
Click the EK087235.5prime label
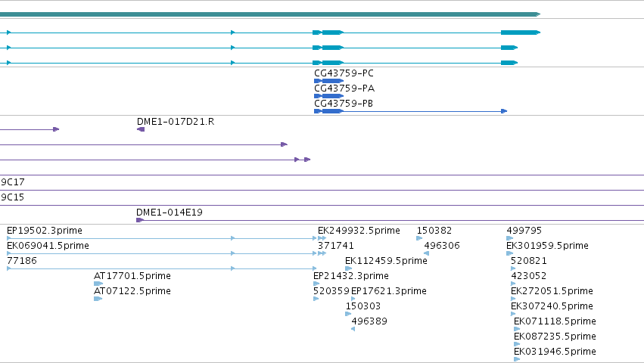coord(555,337)
